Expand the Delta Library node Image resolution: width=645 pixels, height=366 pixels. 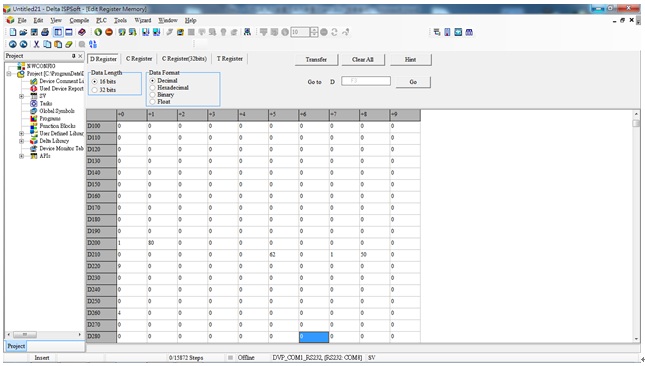click(x=21, y=141)
